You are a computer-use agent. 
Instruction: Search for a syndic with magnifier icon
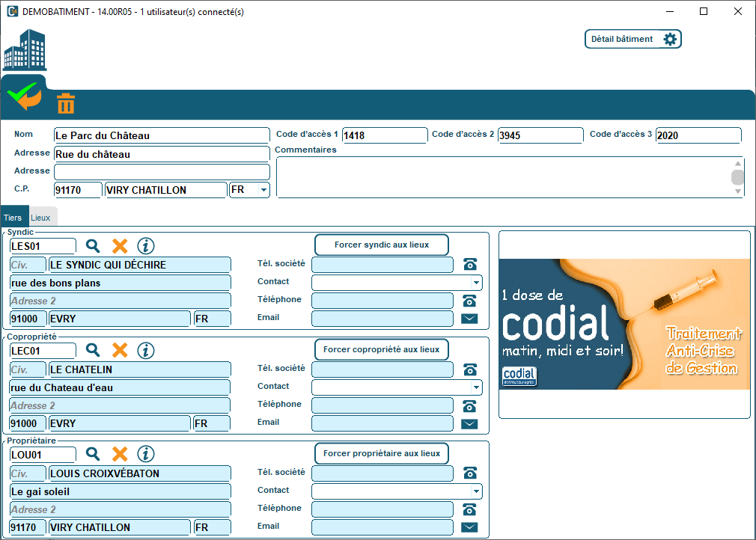pyautogui.click(x=93, y=245)
